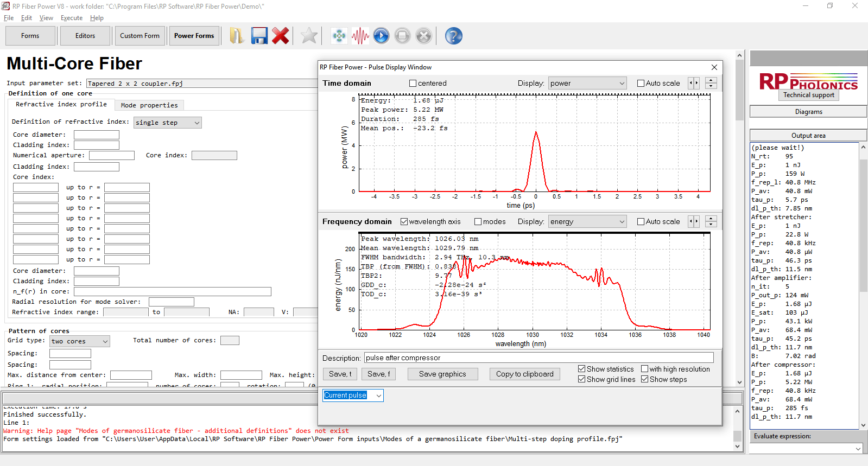Open the Help menu
Screen dimensions: 868x466
coord(97,18)
